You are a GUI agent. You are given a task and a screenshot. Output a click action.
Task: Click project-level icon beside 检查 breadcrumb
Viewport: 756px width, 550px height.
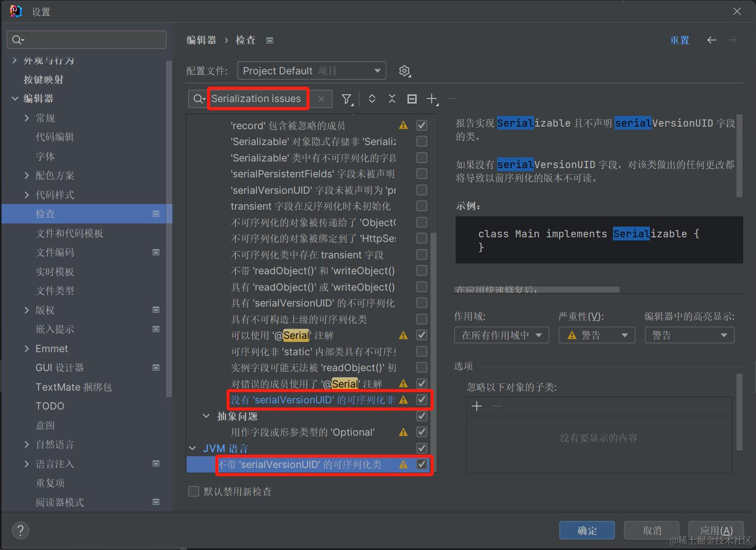tap(270, 40)
